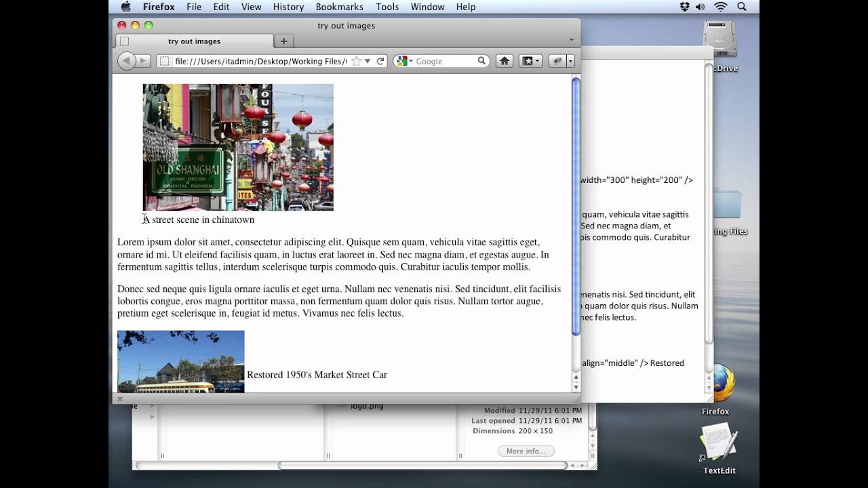
Task: Click the More info... button
Action: tap(526, 451)
